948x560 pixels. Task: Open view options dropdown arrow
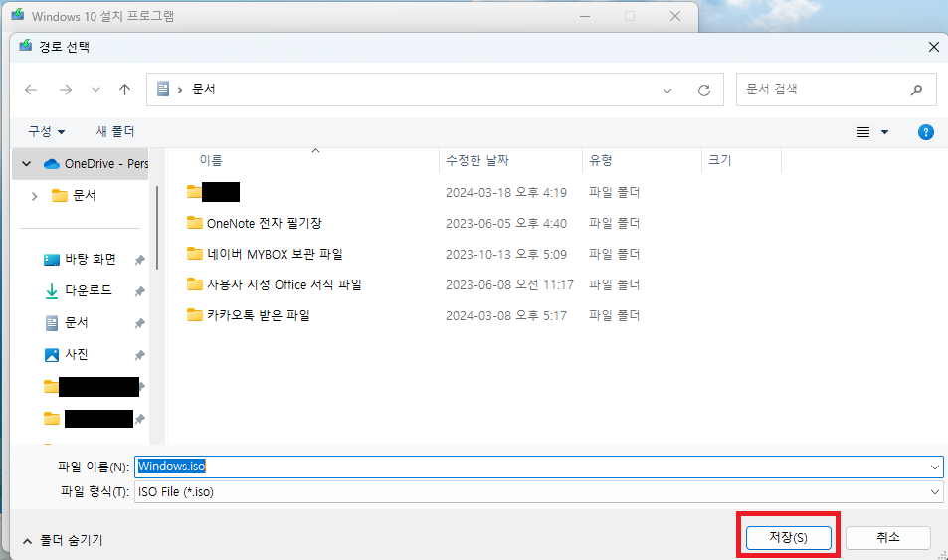(884, 132)
